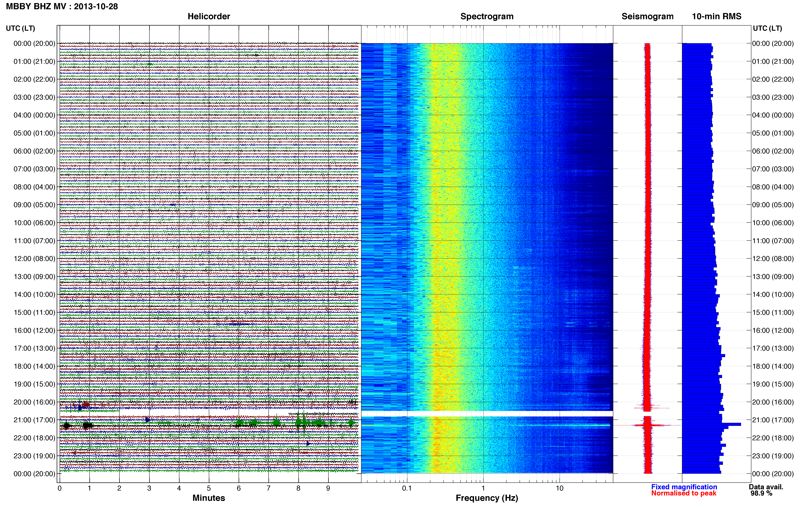Click the right '06:00 (02:00)' time label

click(x=773, y=151)
